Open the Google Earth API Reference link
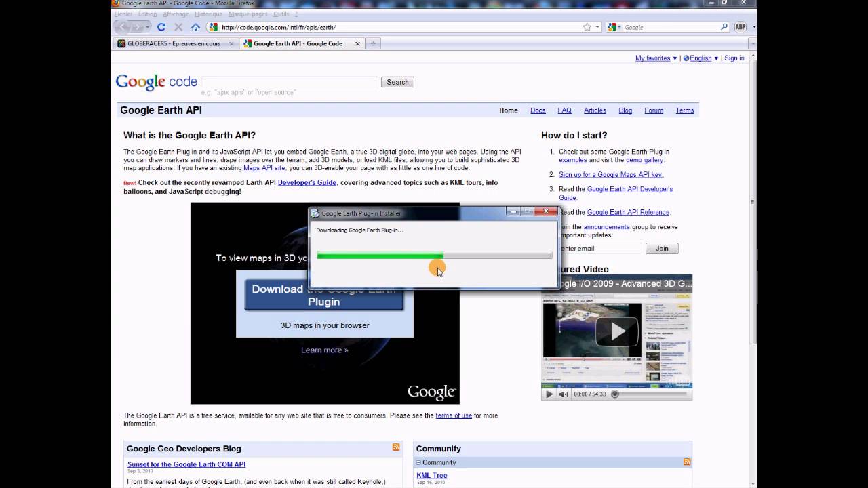Viewport: 868px width, 488px height. click(x=628, y=212)
